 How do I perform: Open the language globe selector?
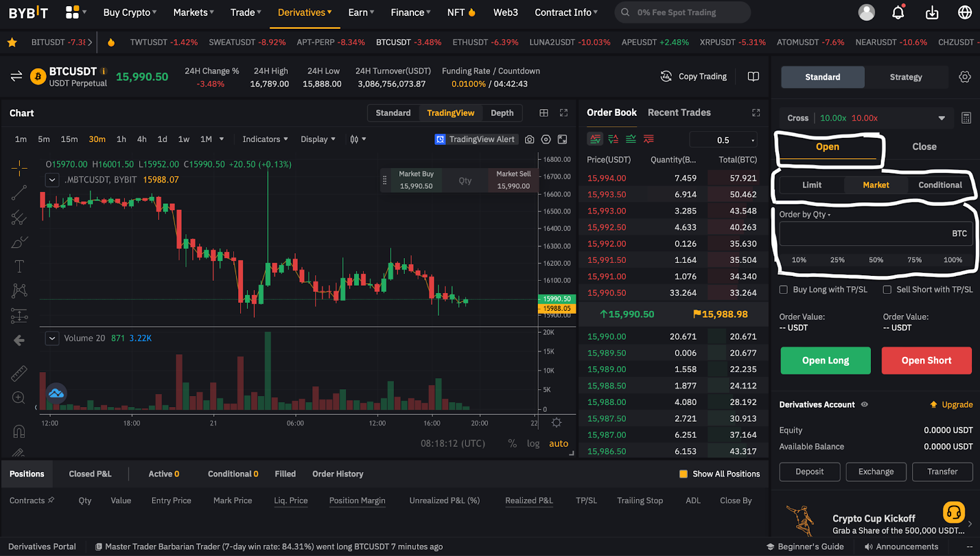tap(965, 12)
